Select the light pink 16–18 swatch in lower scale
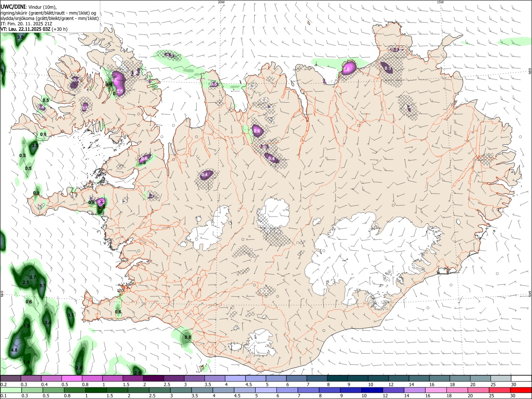This screenshot has width=532, height=399. click(436, 390)
